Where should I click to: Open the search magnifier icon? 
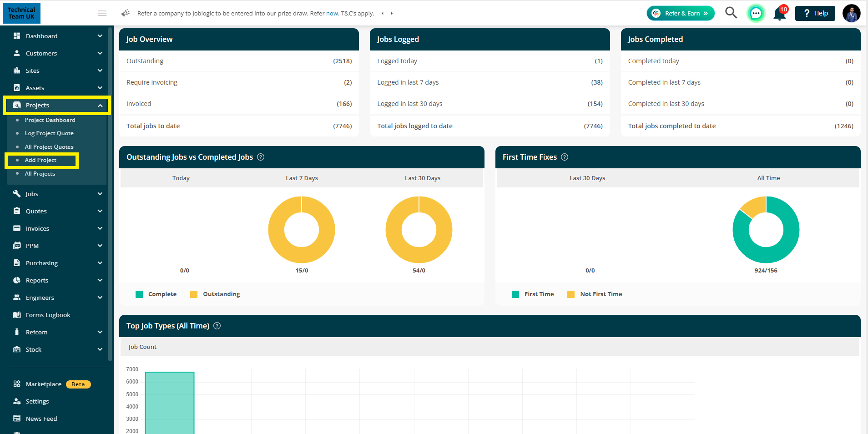click(731, 13)
